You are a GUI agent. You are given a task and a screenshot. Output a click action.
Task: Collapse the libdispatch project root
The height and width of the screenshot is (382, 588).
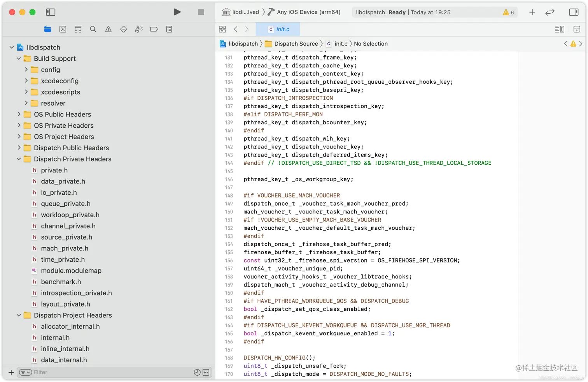click(x=12, y=47)
